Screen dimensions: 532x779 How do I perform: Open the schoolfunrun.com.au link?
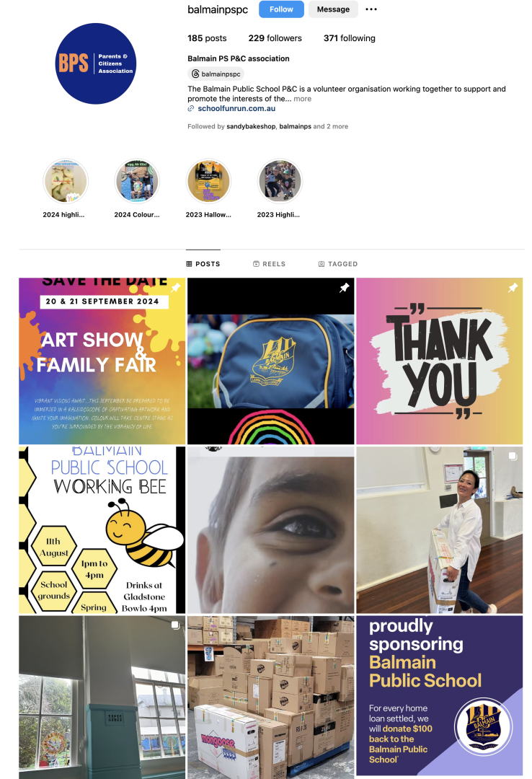click(x=236, y=108)
